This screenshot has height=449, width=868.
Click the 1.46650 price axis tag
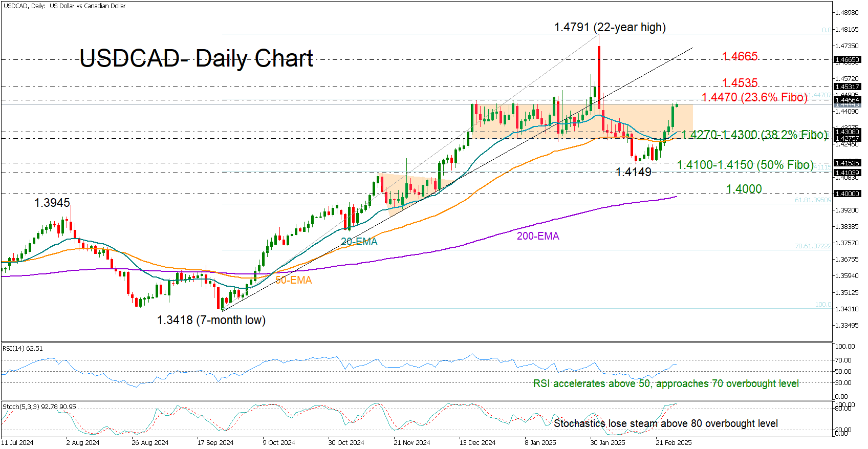tap(847, 60)
